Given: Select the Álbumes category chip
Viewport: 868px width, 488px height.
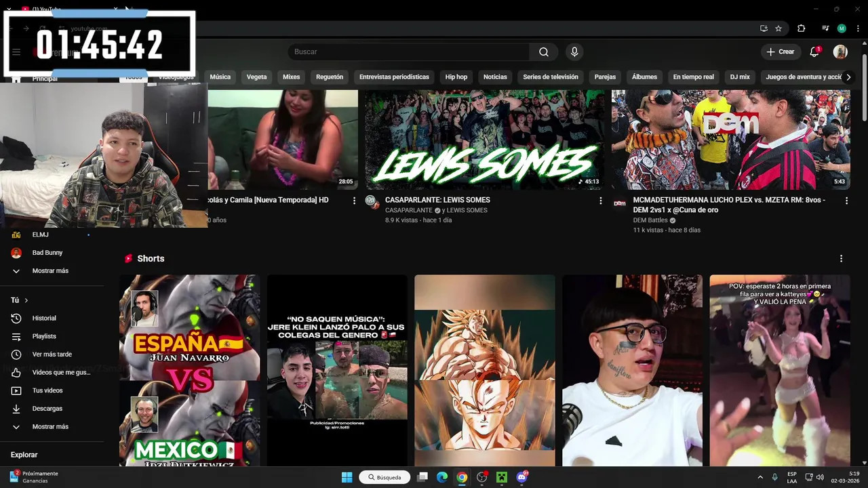Looking at the screenshot, I should 644,77.
